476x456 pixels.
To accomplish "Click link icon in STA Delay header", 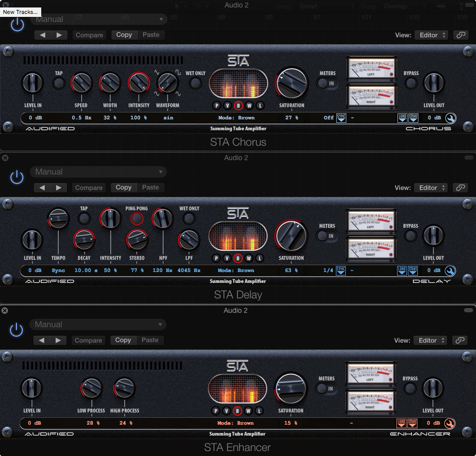I will click(460, 188).
